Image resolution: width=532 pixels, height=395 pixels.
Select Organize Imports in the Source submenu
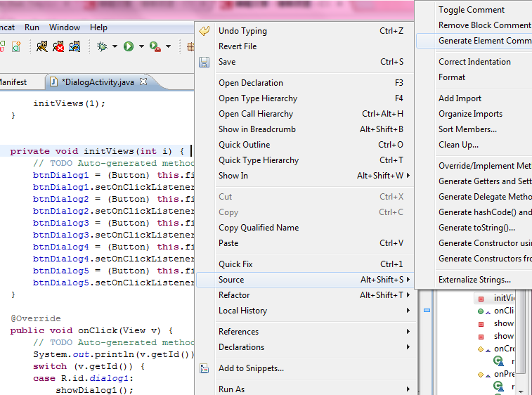[x=470, y=114]
